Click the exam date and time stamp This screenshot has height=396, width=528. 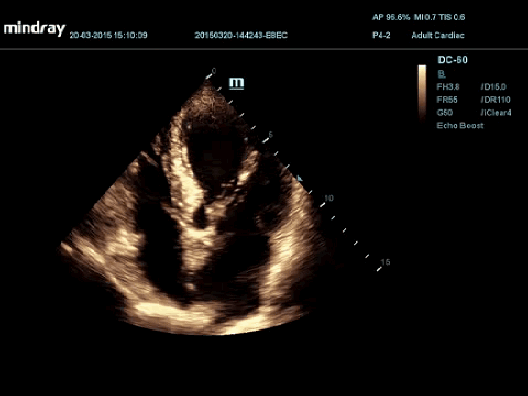[108, 35]
